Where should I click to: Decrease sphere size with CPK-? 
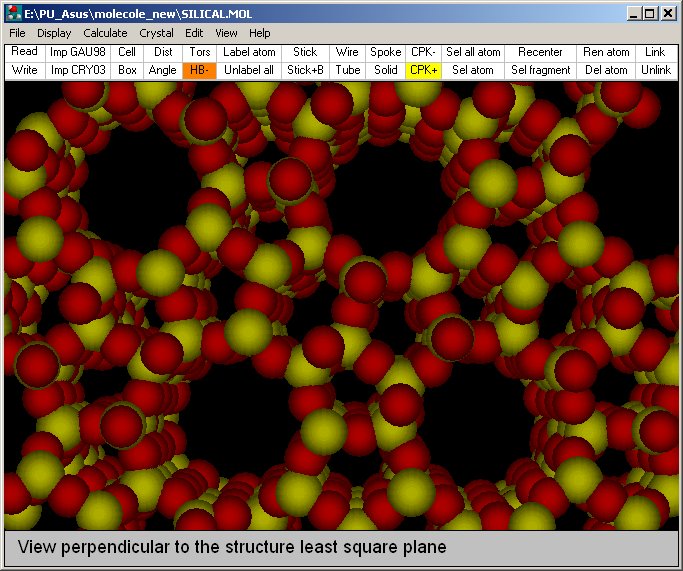(423, 52)
